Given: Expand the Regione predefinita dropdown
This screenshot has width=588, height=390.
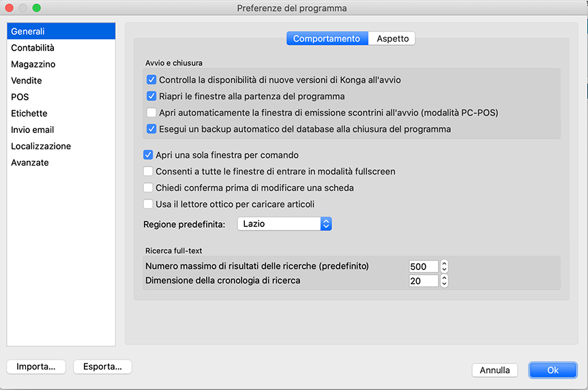Looking at the screenshot, I should (x=284, y=224).
